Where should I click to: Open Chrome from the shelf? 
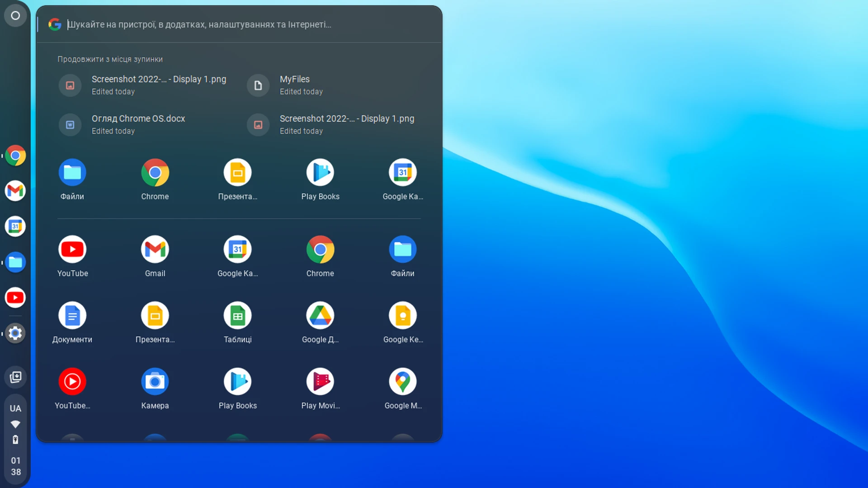point(15,156)
